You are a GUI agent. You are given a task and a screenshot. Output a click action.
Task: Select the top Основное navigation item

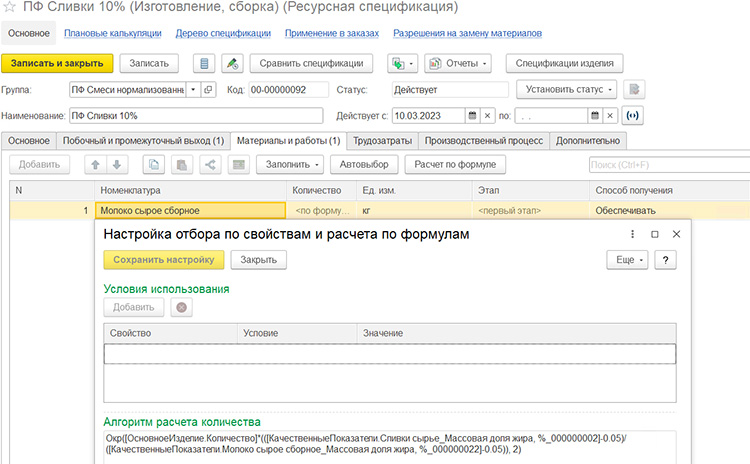(29, 33)
